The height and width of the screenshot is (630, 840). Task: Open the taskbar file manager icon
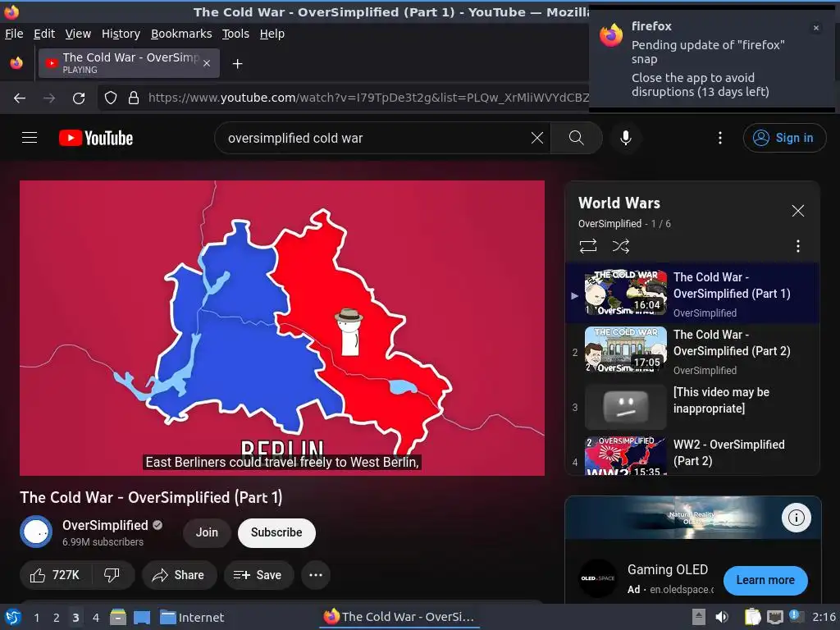118,617
